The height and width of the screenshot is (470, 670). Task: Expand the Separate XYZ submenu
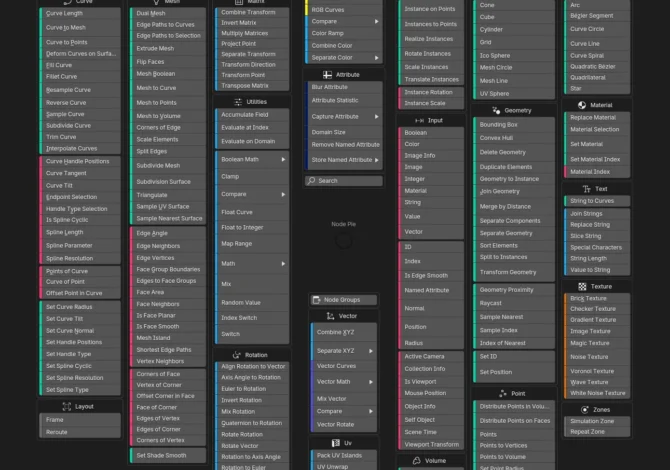pos(371,351)
